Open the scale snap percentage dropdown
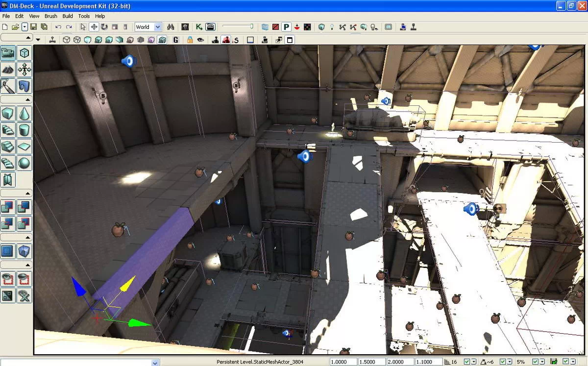Image resolution: width=588 pixels, height=366 pixels. pos(543,362)
